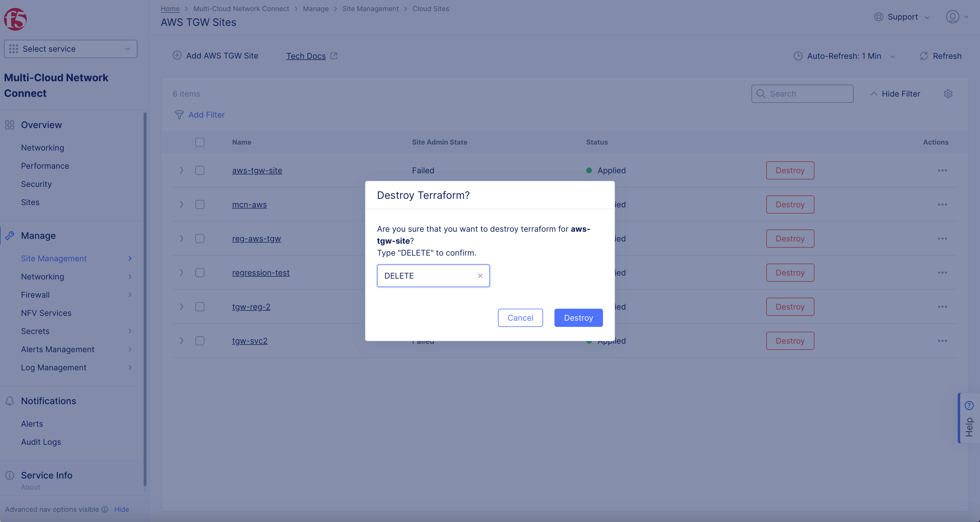Open table settings gear icon

tap(948, 94)
